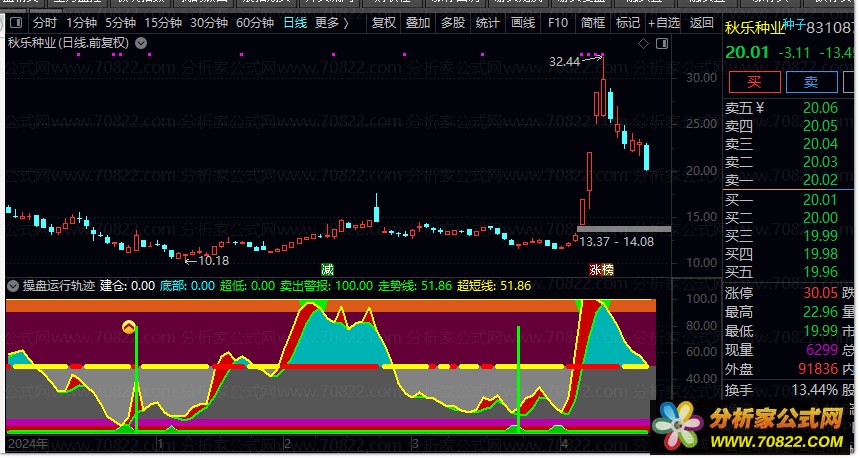This screenshot has height=458, width=860.
Task: Click the 种子 sector tag
Action: 794,25
